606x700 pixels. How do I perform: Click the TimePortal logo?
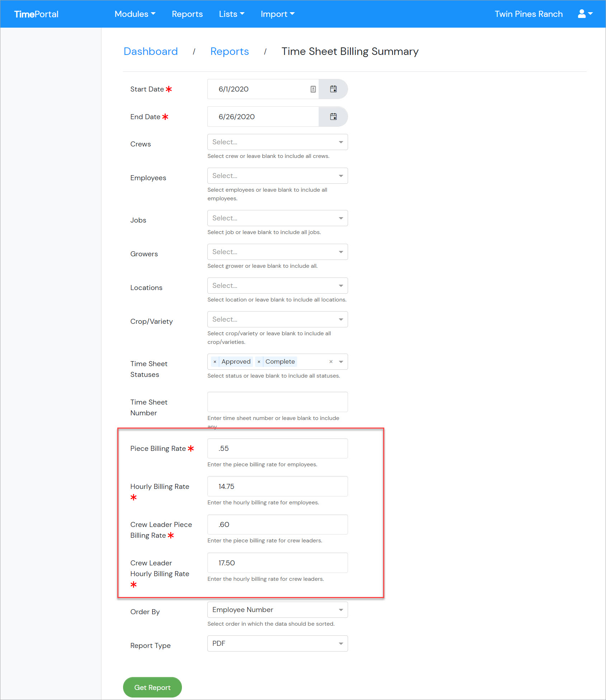[36, 14]
